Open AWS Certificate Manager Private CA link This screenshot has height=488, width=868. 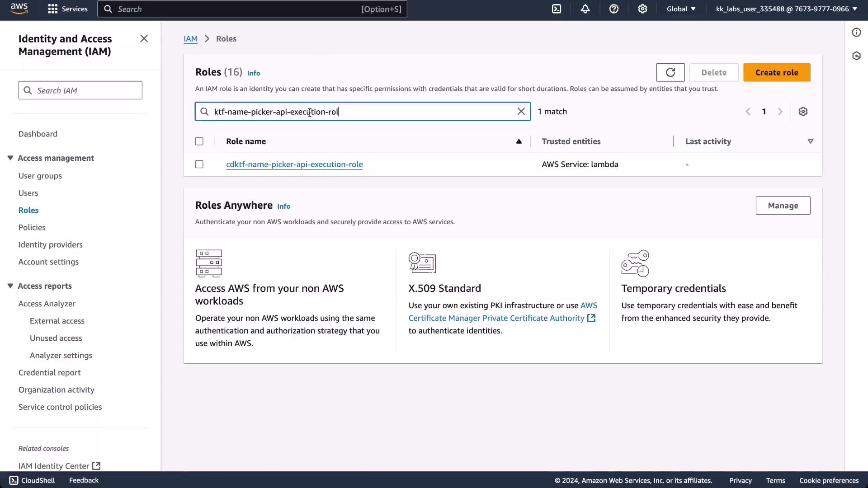tap(503, 312)
